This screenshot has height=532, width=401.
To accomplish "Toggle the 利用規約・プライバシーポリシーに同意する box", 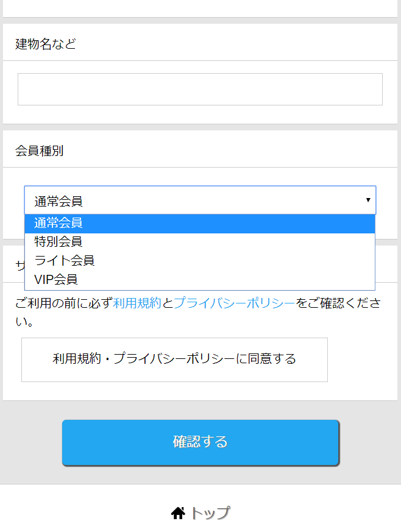I will pos(174,360).
